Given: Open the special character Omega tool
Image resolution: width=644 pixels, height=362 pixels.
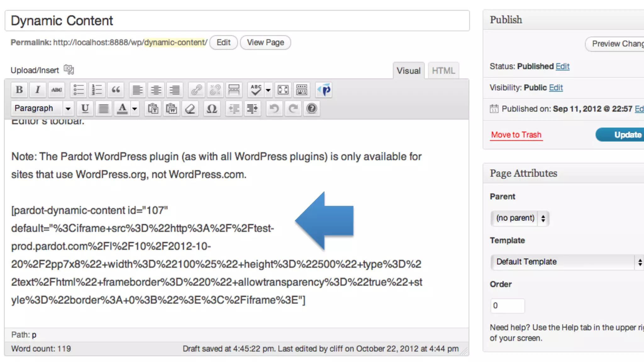Looking at the screenshot, I should [x=212, y=109].
